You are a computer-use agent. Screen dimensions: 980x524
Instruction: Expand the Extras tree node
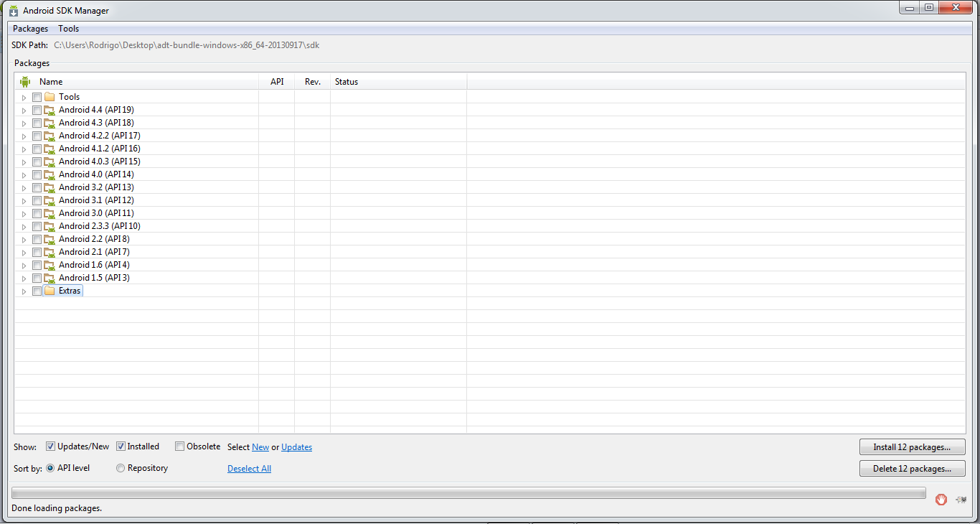point(24,291)
